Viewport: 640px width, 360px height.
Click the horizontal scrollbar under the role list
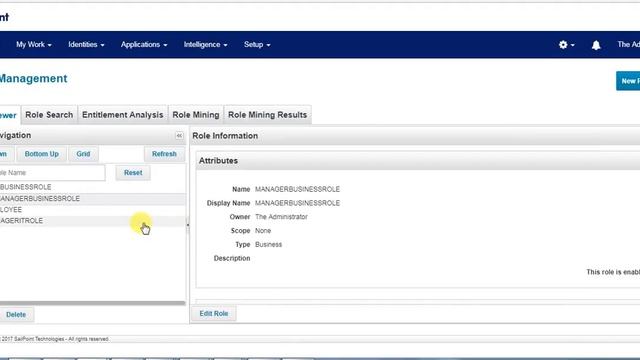pos(92,303)
